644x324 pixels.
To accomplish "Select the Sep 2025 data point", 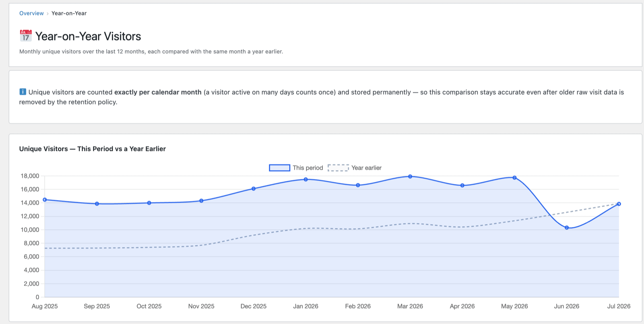I will pos(97,204).
